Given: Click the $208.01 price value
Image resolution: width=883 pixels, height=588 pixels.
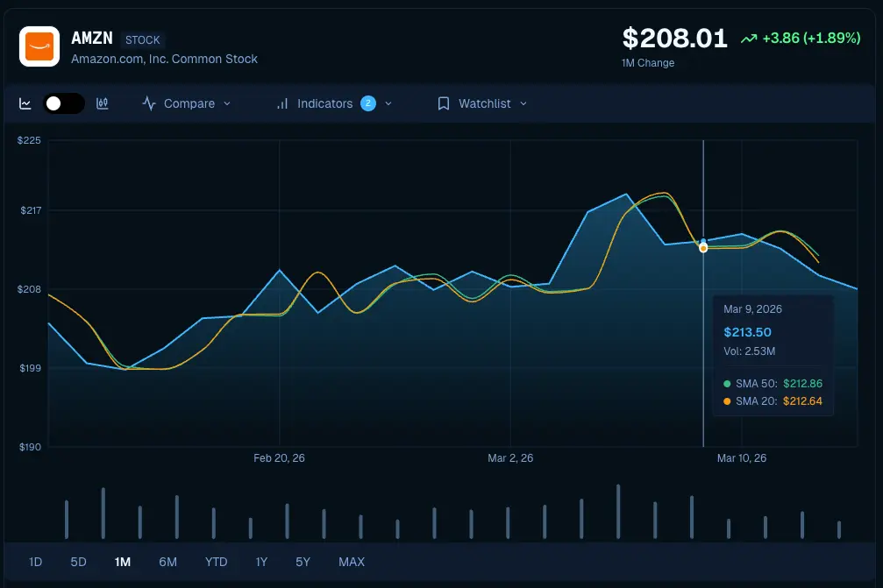Looking at the screenshot, I should pyautogui.click(x=674, y=39).
